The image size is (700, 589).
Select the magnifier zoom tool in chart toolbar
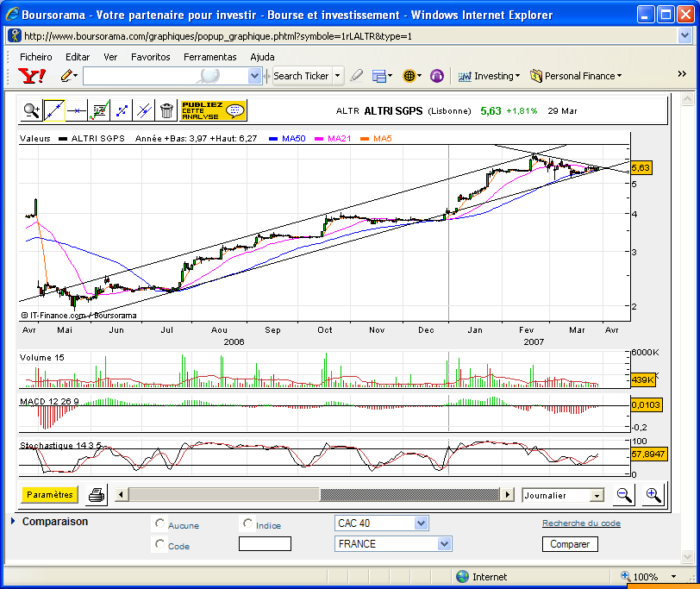pyautogui.click(x=32, y=110)
